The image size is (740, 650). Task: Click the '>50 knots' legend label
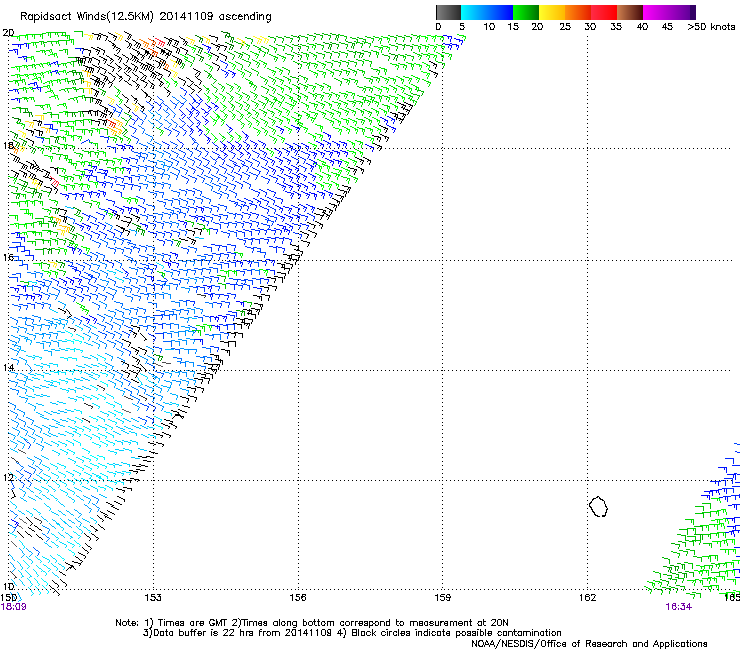(711, 27)
